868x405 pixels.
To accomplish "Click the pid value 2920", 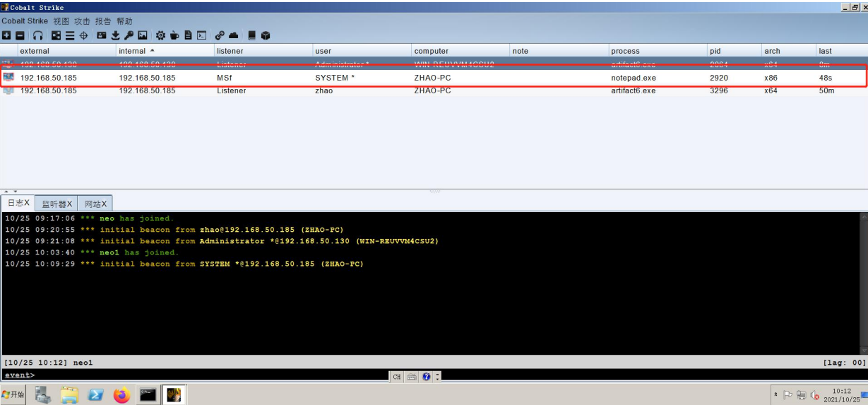I will point(719,78).
